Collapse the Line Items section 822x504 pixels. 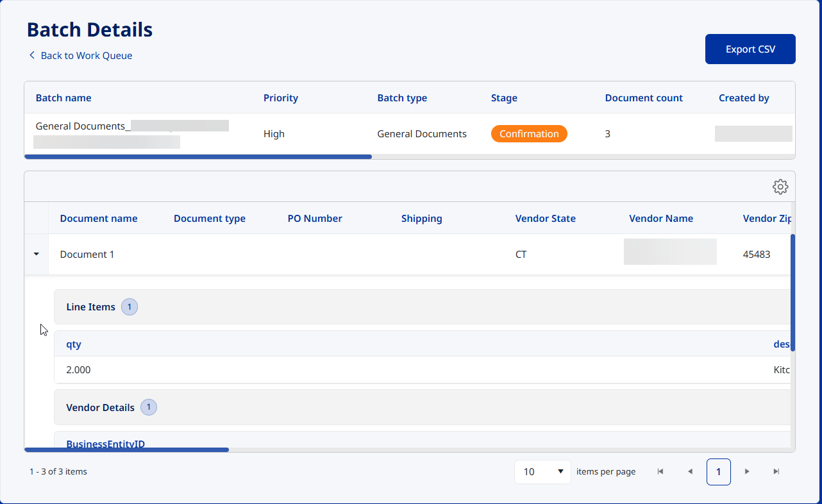91,307
